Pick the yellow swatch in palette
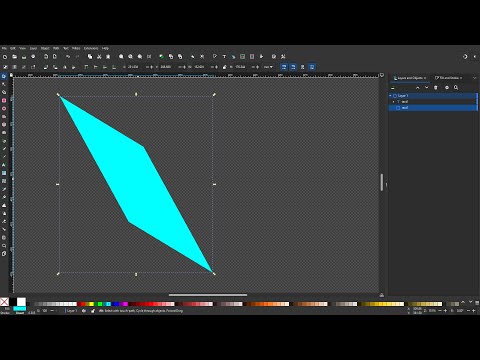The image size is (480, 360). click(91, 304)
